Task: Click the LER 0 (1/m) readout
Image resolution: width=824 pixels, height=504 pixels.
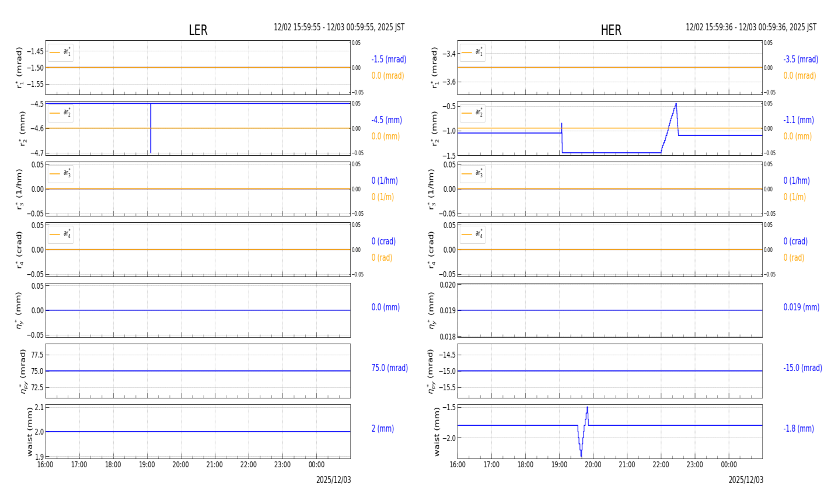Action: (384, 197)
